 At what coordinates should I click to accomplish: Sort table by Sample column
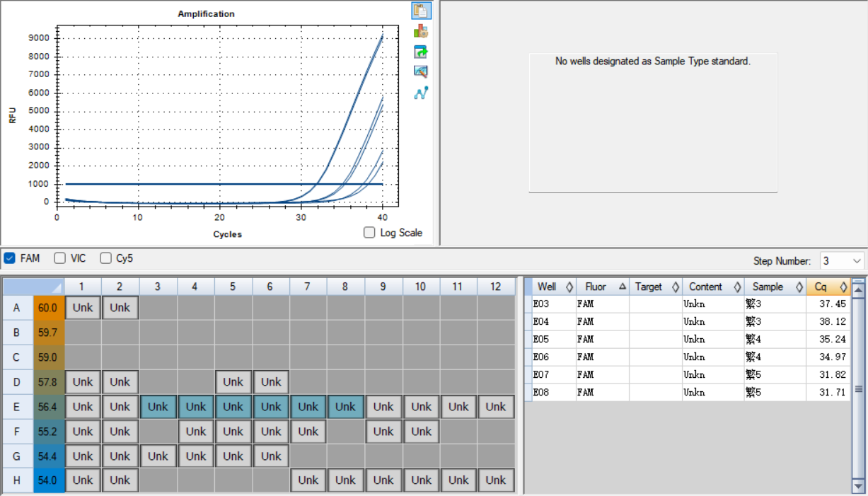775,287
